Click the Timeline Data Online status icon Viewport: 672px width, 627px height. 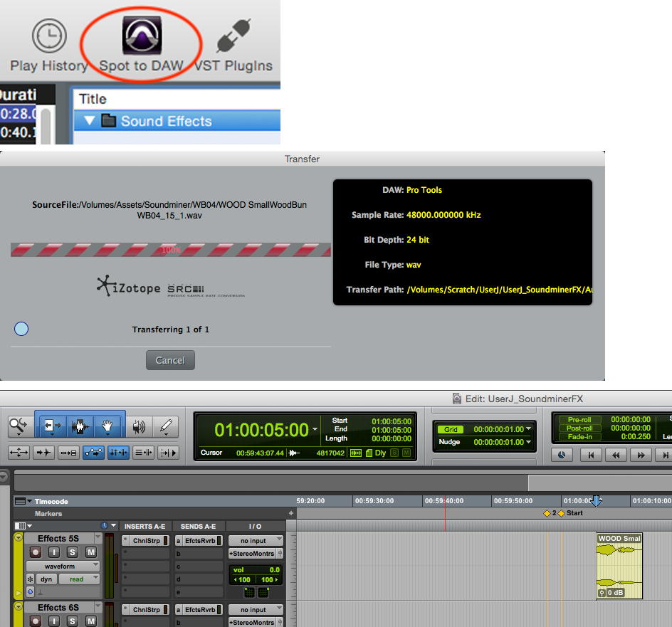tap(356, 453)
